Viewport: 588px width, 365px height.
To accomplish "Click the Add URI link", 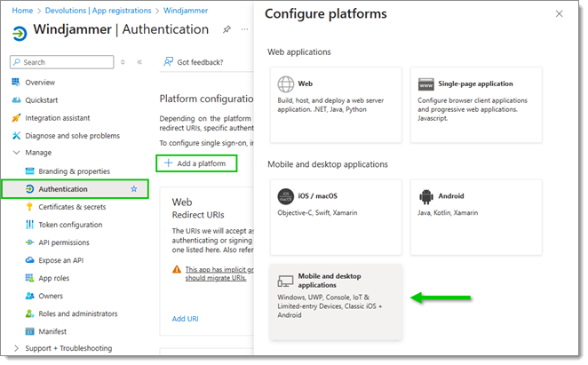I will 186,319.
